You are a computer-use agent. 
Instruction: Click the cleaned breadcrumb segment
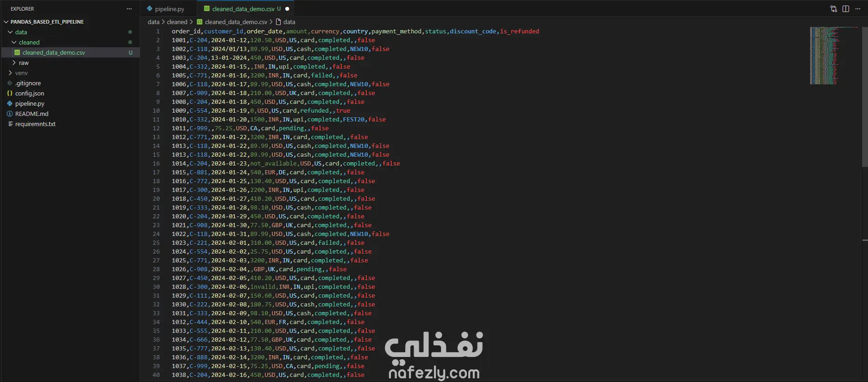(177, 22)
